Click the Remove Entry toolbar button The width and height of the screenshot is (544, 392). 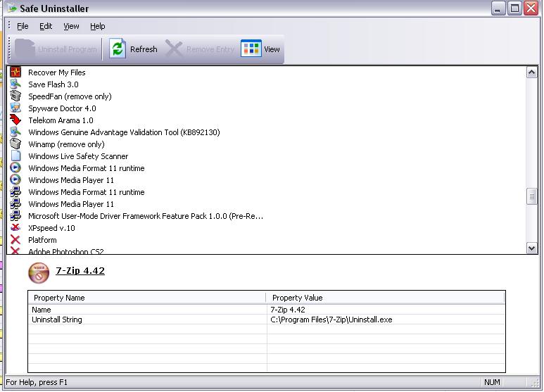click(x=200, y=49)
